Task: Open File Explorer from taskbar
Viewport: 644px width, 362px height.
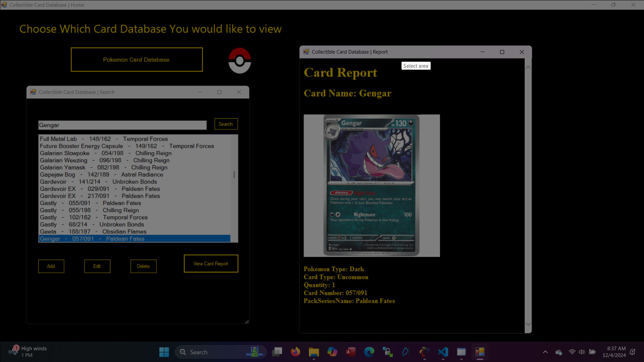Action: click(314, 352)
